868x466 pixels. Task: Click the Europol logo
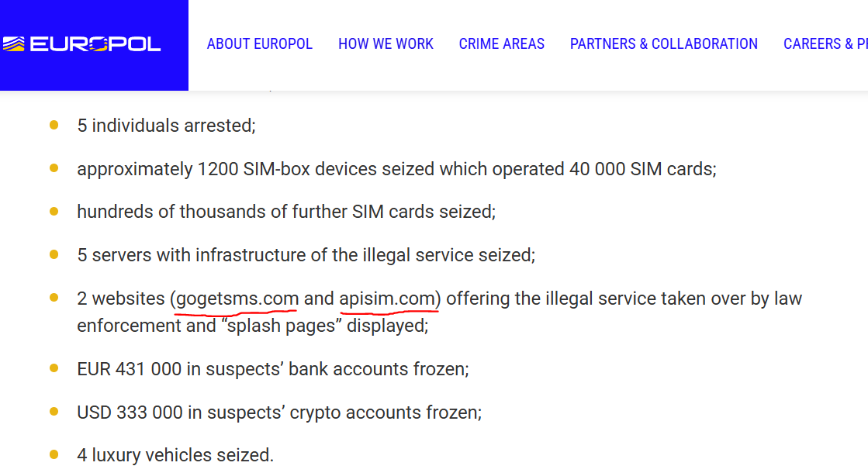pyautogui.click(x=82, y=43)
